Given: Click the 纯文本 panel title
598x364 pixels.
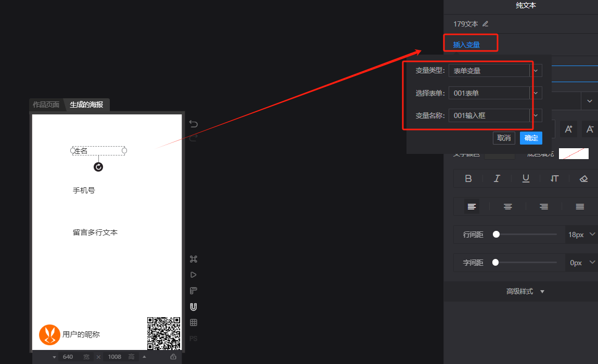Looking at the screenshot, I should coord(526,5).
